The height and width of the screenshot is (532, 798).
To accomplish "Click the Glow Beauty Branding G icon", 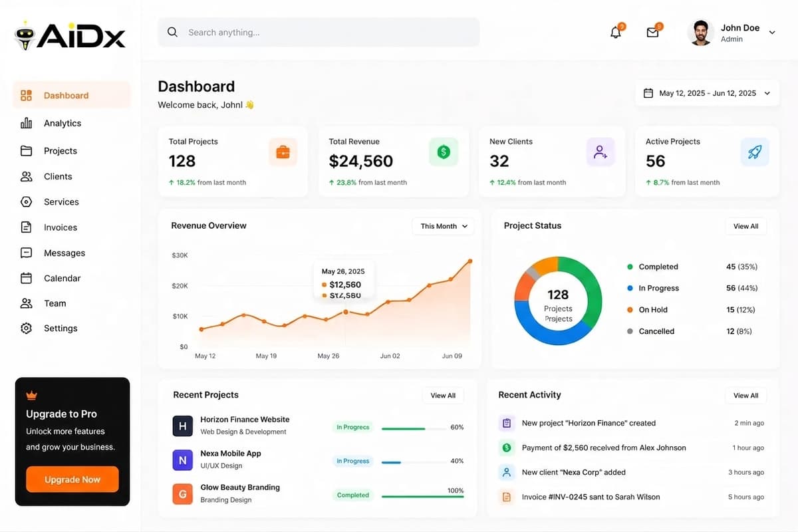I will pyautogui.click(x=183, y=494).
